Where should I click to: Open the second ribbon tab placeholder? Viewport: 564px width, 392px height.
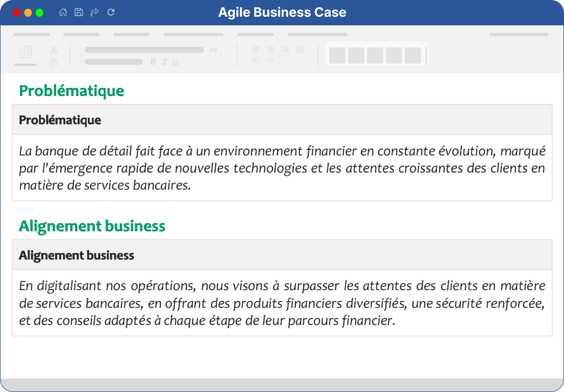click(81, 35)
